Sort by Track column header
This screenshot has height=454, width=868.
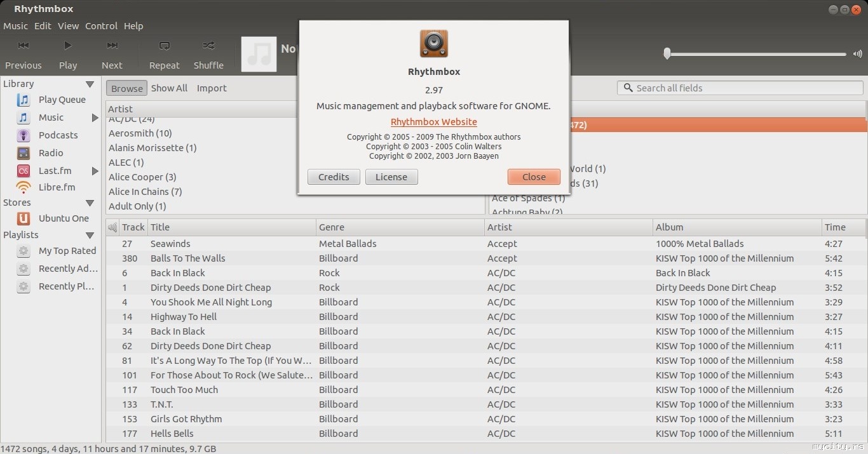click(x=133, y=227)
